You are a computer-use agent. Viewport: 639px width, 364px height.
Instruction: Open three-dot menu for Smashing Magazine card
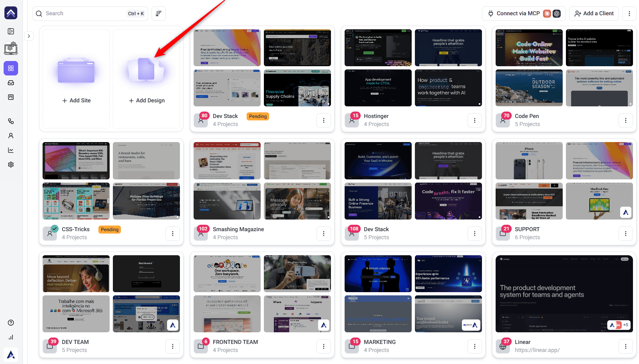[324, 234]
